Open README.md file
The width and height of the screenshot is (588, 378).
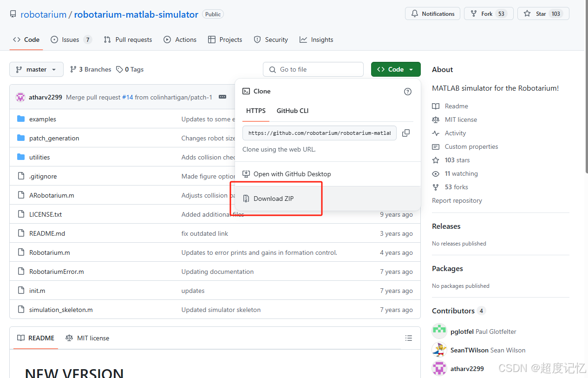tap(47, 233)
